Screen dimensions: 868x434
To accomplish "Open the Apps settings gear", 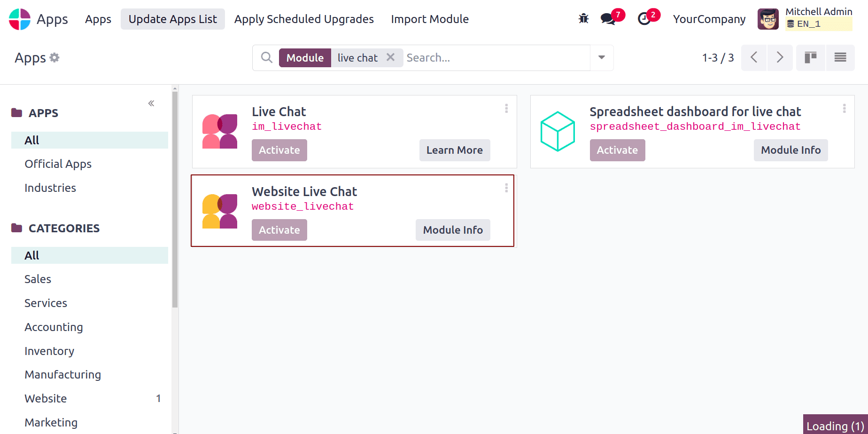I will (55, 57).
